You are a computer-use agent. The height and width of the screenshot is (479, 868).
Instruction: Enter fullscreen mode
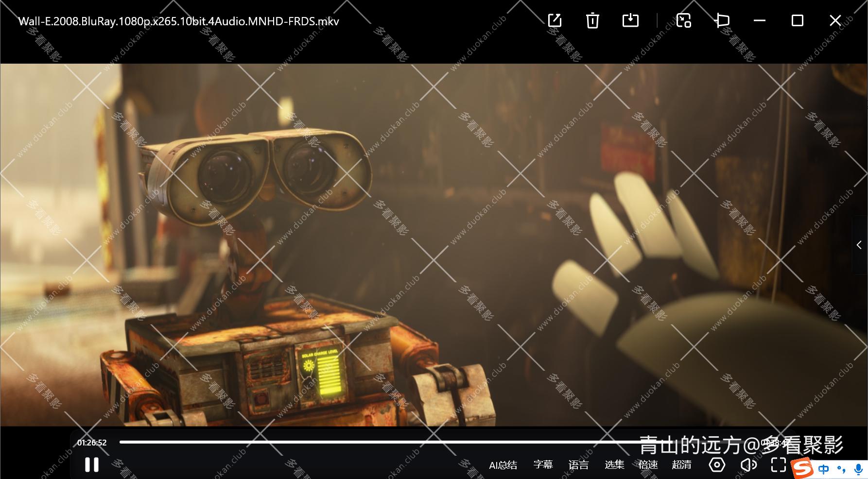778,465
